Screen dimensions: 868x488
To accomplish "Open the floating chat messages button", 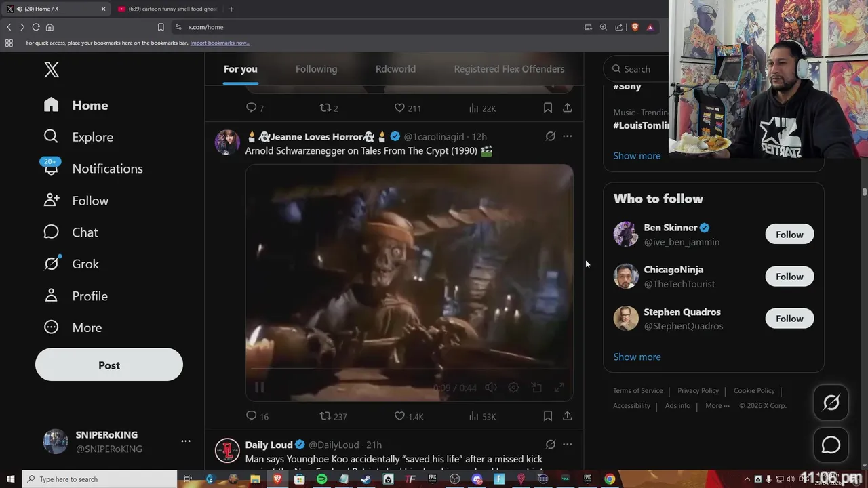I will pyautogui.click(x=831, y=445).
